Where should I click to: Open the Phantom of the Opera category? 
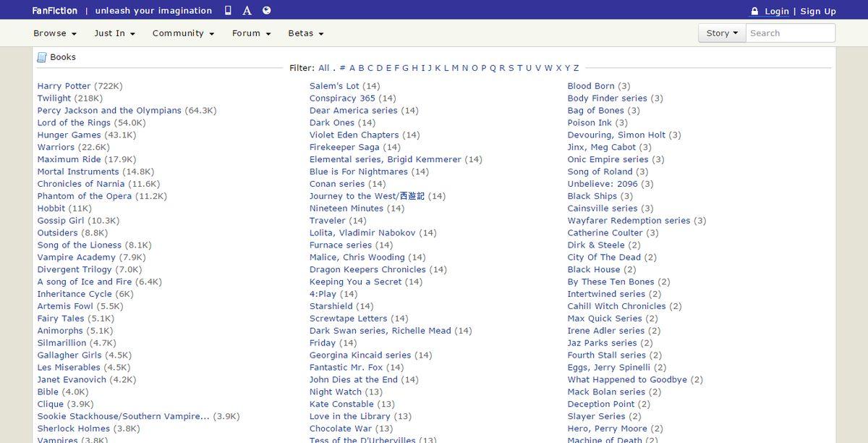click(x=85, y=196)
